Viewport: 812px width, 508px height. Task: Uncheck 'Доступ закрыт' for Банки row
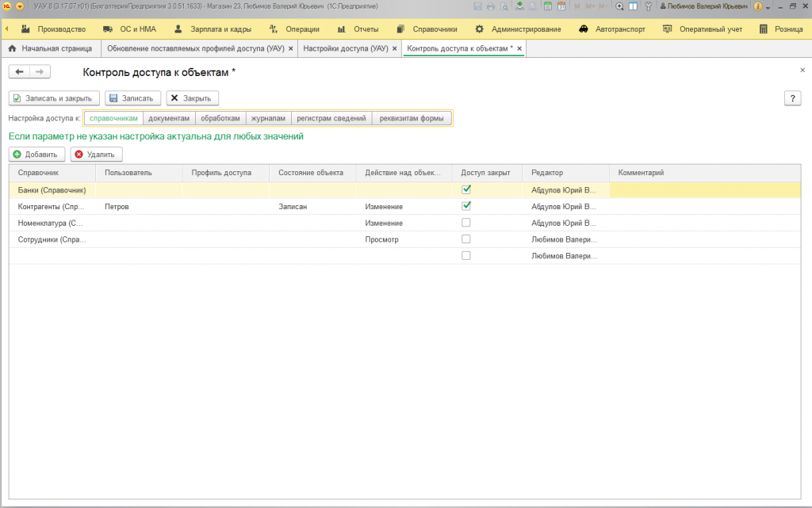pyautogui.click(x=466, y=189)
